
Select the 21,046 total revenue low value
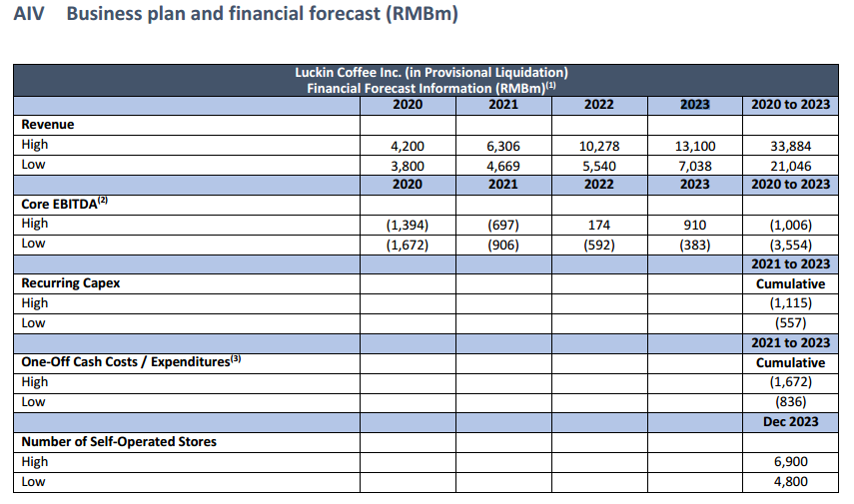[x=790, y=165]
